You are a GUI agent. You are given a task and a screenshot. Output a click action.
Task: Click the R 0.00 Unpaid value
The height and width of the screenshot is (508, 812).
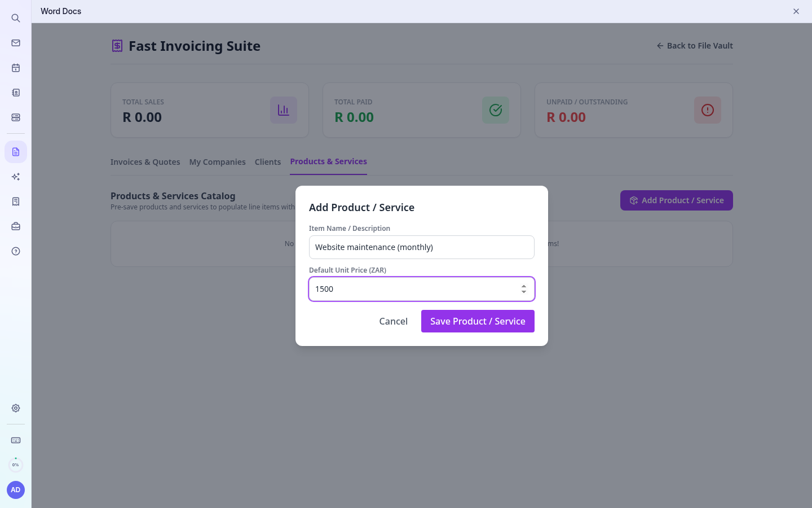(566, 117)
